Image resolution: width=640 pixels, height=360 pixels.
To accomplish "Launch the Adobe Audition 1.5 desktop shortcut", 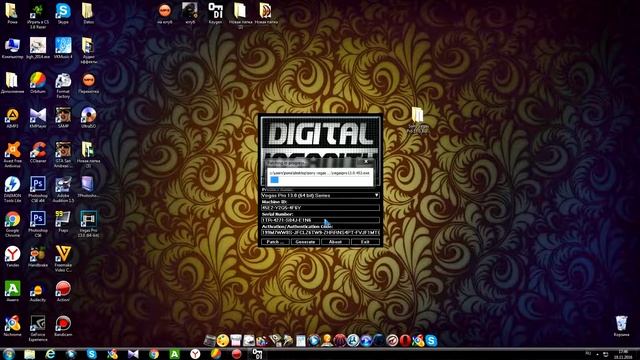I will click(63, 189).
